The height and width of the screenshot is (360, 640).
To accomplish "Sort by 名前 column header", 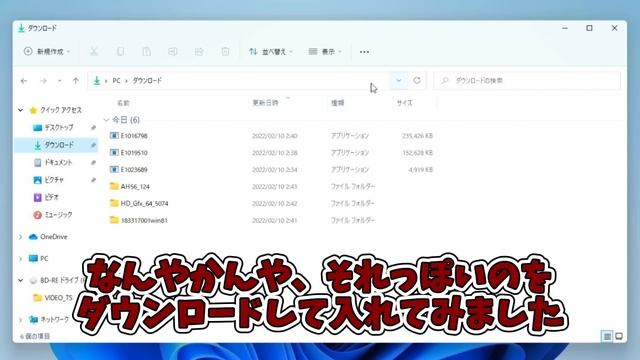I will point(123,103).
